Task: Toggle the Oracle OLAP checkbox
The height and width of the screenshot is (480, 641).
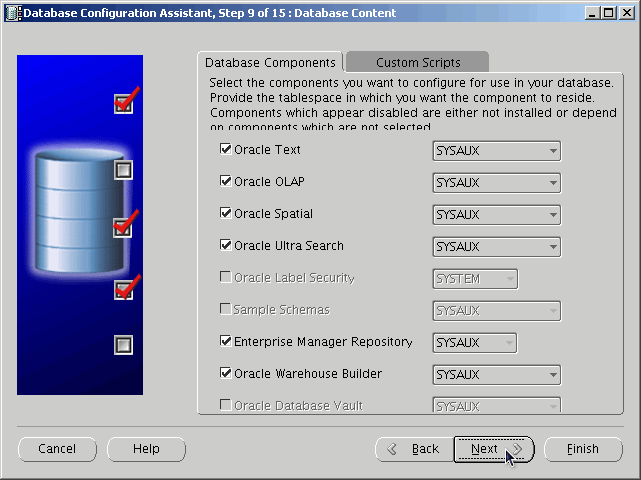Action: pos(225,182)
